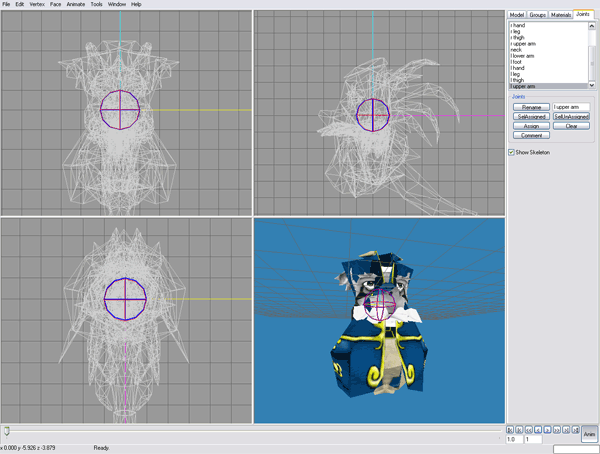Open the File menu
This screenshot has height=454, width=600.
coord(6,4)
